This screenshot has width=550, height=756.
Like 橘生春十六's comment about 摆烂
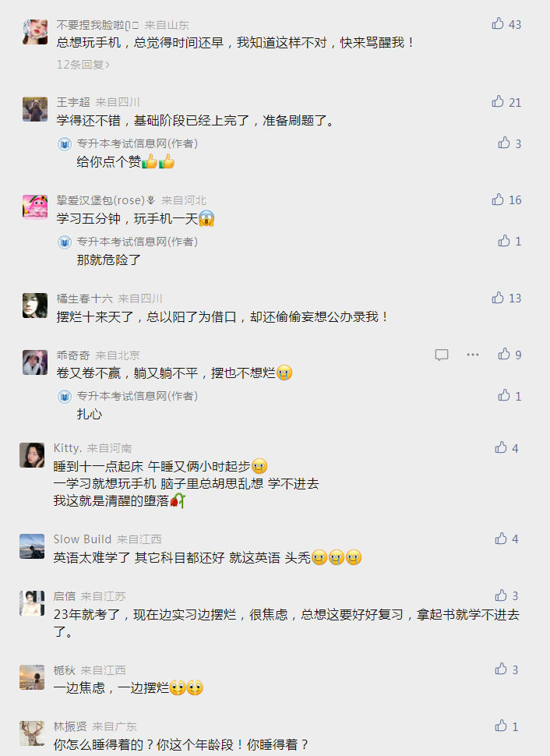498,296
